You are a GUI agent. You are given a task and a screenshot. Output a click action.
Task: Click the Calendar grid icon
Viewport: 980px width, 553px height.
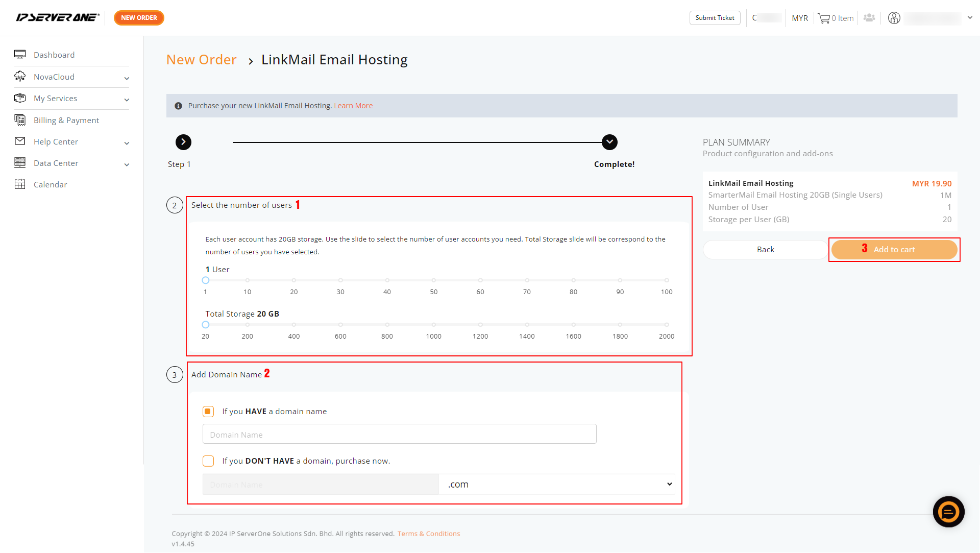click(20, 184)
